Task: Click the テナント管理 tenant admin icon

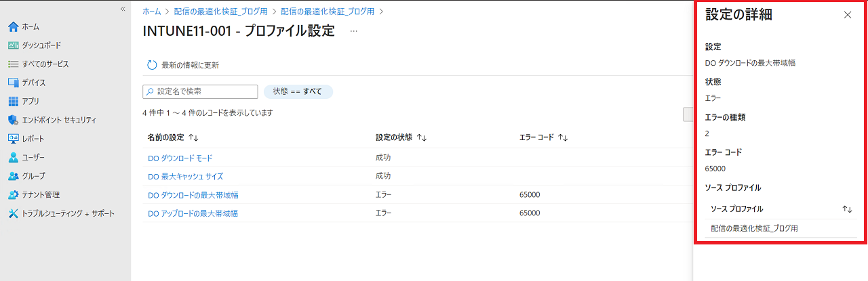Action: 13,195
